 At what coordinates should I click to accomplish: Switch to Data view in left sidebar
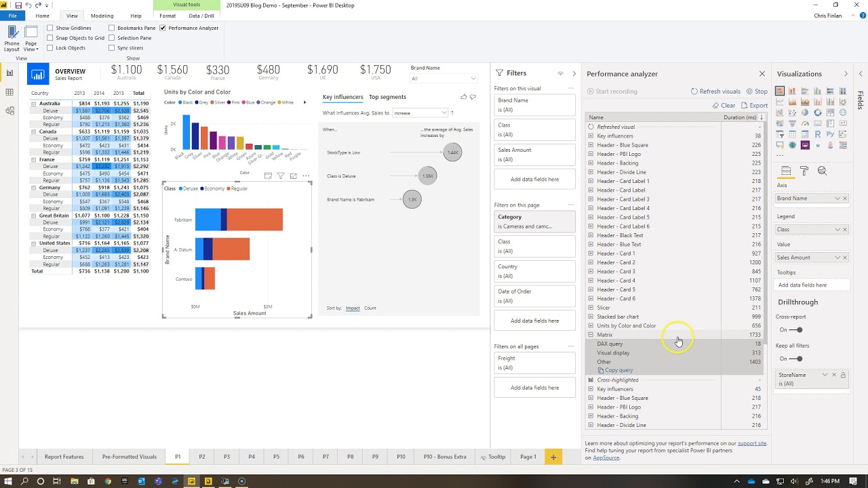[x=9, y=92]
